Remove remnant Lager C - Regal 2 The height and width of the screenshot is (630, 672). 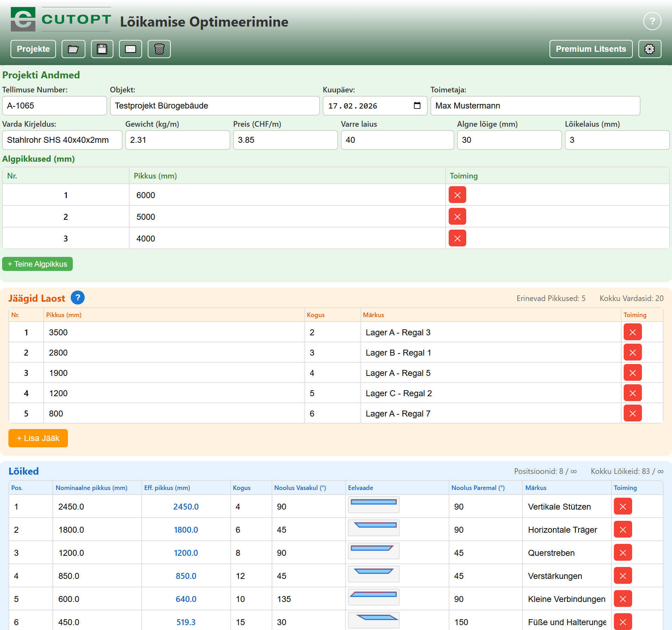[x=632, y=393]
